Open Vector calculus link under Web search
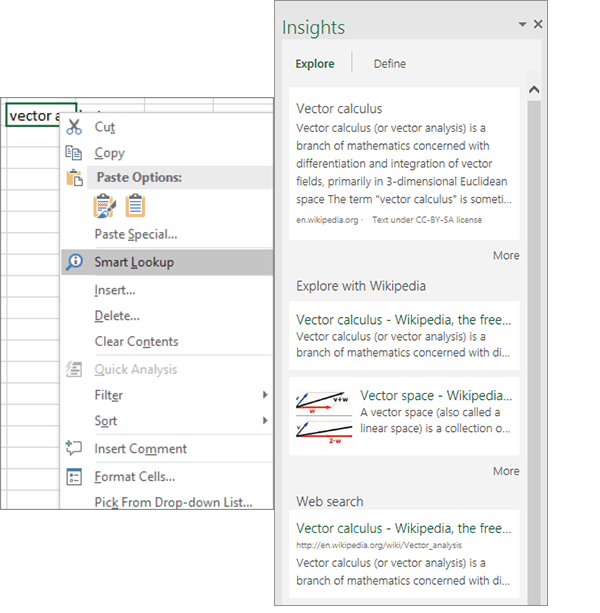Image resolution: width=600 pixels, height=613 pixels. tap(404, 528)
